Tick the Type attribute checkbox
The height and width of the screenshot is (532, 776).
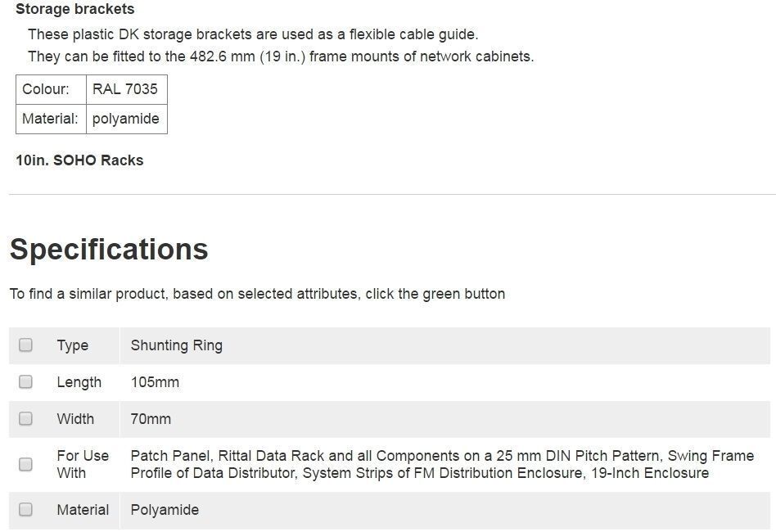coord(26,345)
